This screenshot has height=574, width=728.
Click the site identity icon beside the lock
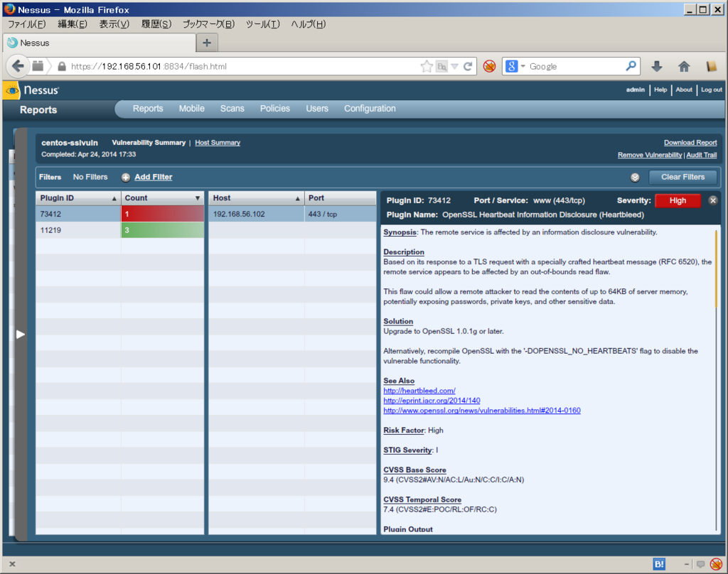tap(38, 66)
